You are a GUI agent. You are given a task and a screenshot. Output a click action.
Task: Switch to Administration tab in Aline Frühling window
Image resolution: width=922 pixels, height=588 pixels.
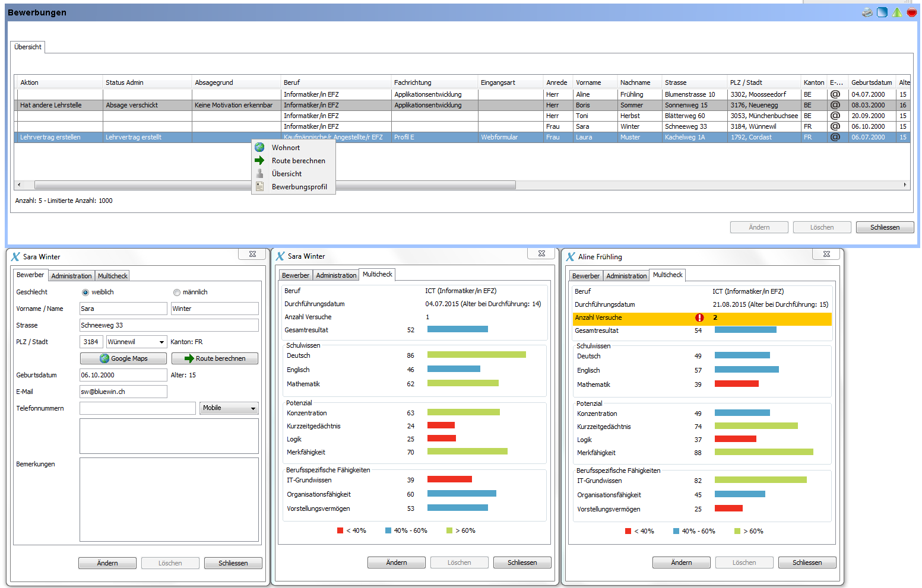(x=626, y=276)
